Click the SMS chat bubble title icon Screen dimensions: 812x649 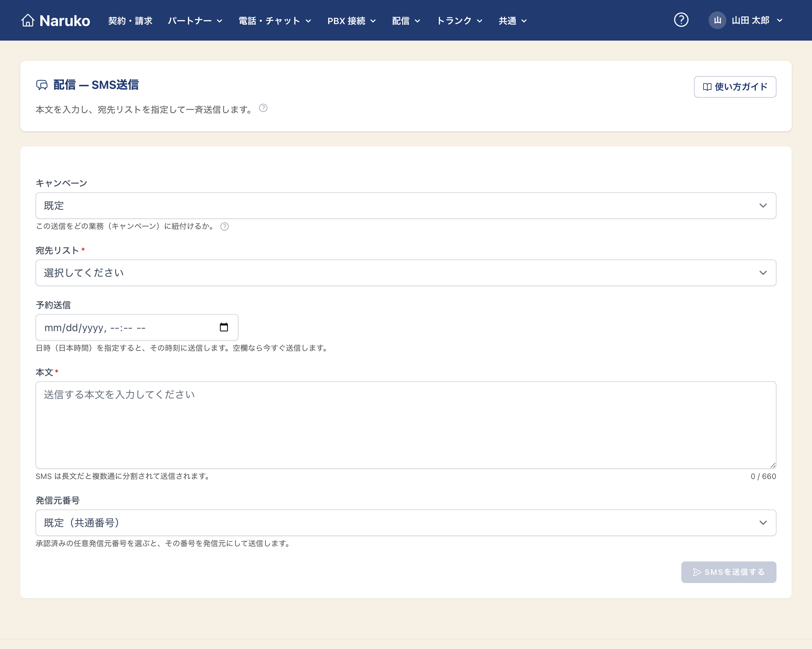(x=42, y=85)
